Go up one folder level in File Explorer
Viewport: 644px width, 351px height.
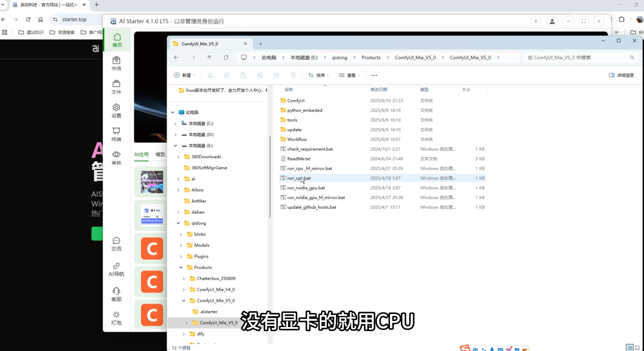[209, 57]
